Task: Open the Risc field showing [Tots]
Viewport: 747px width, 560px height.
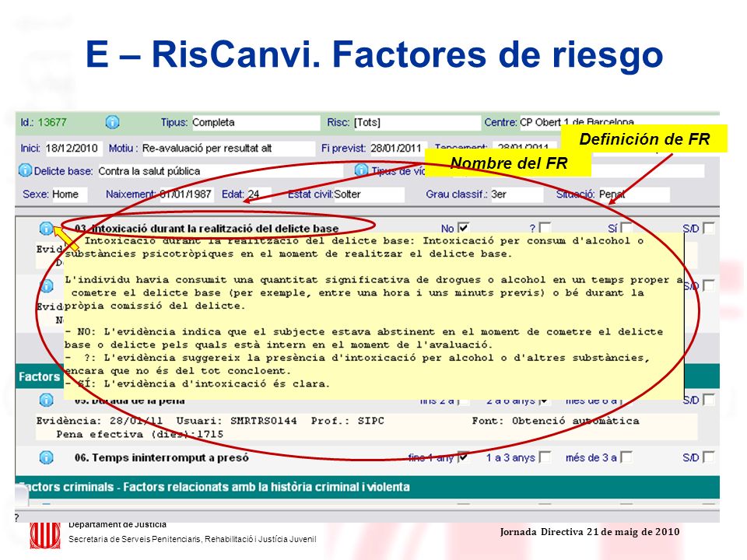Action: point(417,122)
